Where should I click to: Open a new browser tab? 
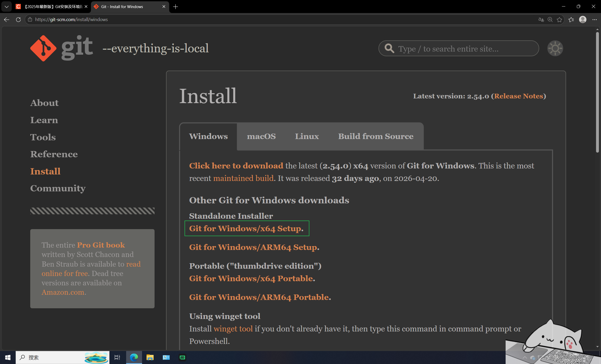pyautogui.click(x=176, y=7)
